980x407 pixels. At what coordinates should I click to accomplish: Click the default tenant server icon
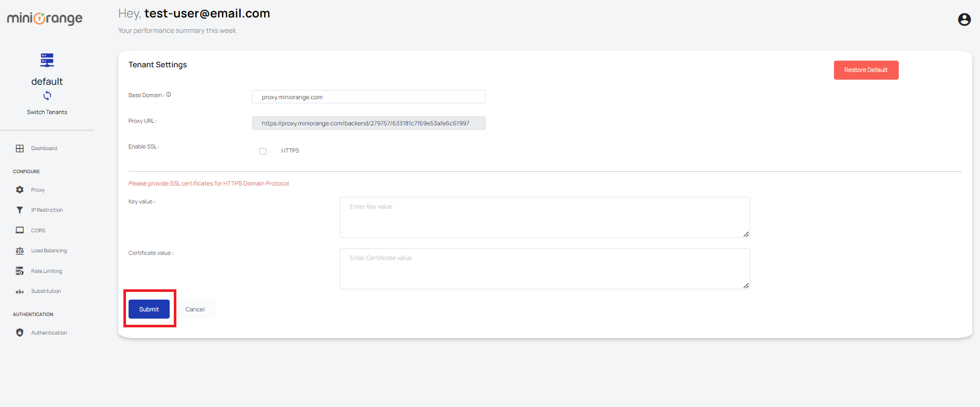47,60
